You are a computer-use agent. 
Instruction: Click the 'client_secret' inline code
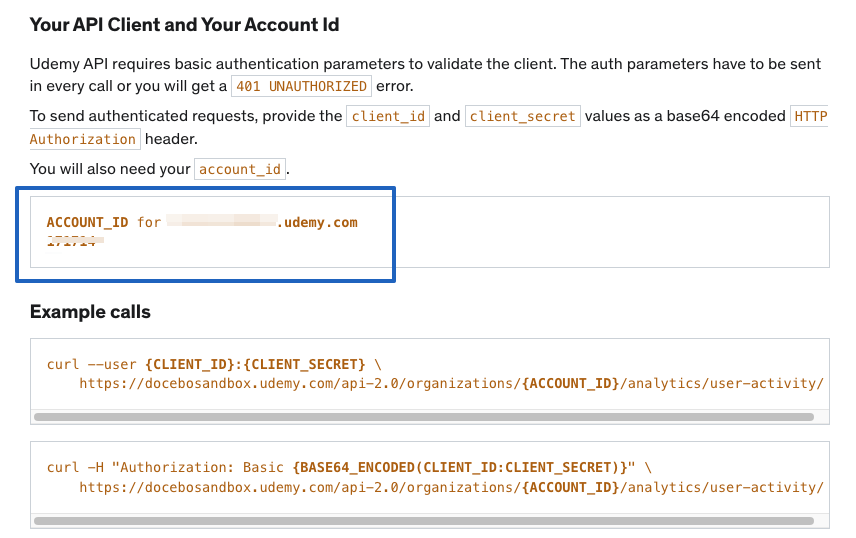pyautogui.click(x=522, y=116)
